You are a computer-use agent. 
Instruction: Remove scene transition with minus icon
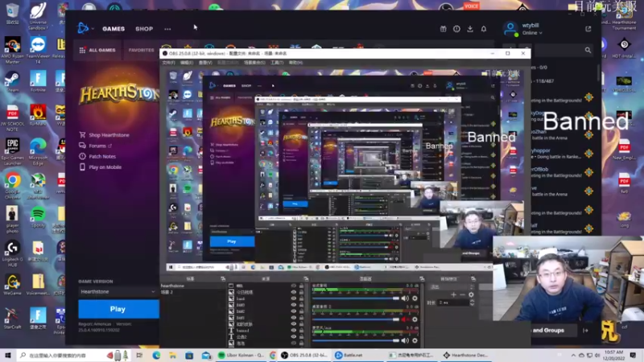462,294
